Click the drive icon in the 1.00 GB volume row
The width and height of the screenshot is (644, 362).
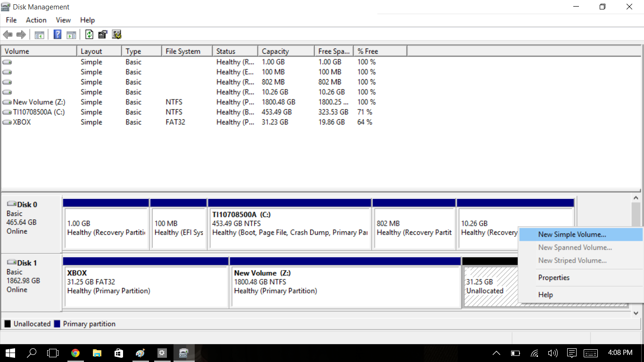pos(7,62)
